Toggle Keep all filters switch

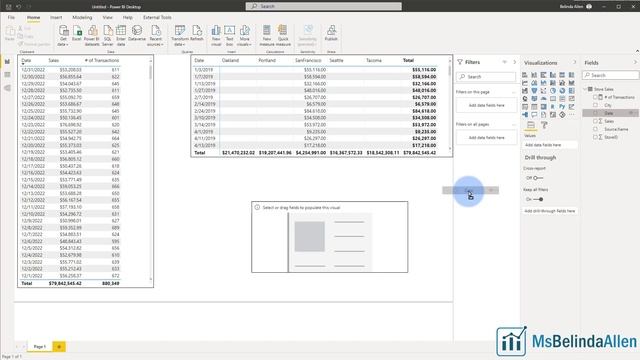click(538, 199)
